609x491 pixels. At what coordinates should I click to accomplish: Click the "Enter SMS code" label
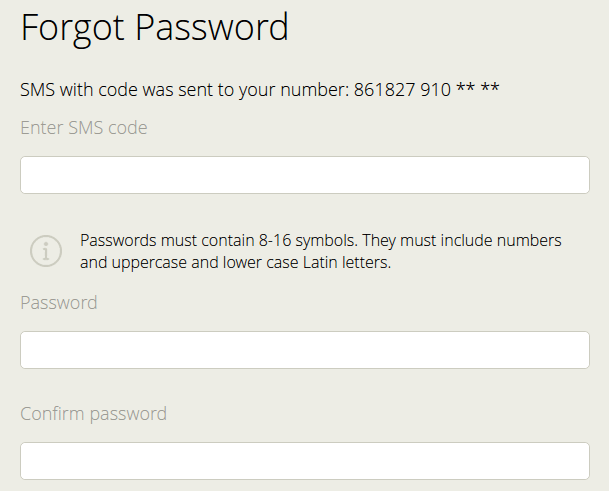(x=84, y=128)
